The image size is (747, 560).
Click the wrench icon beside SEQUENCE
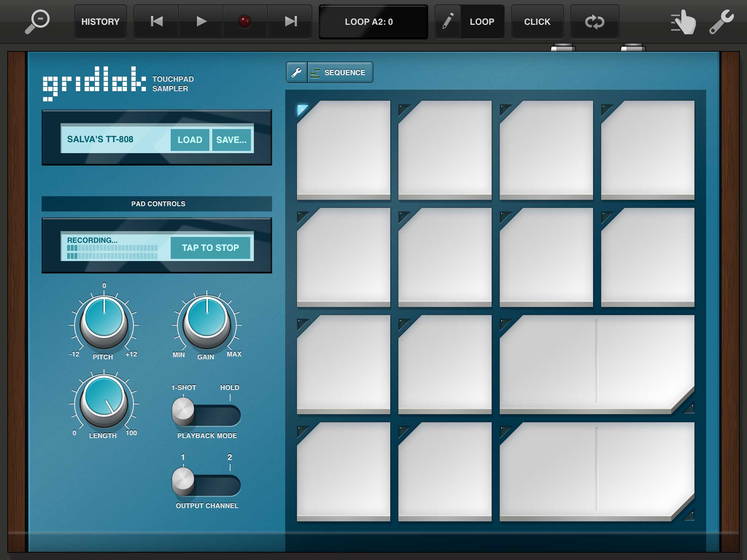pos(297,72)
